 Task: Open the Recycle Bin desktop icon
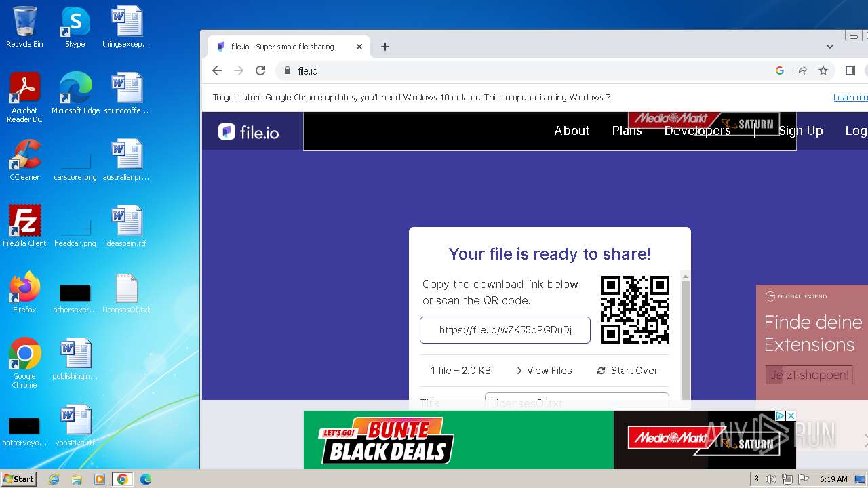point(24,27)
